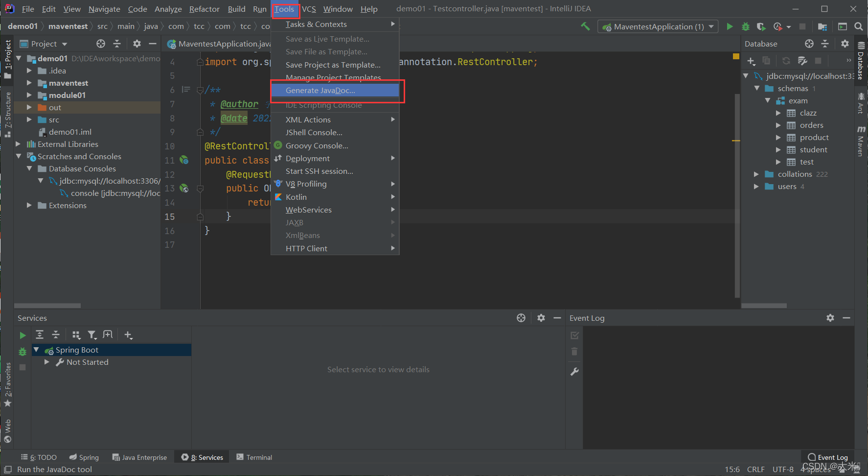Click the Build project hammer icon
The width and height of the screenshot is (868, 476).
point(585,26)
